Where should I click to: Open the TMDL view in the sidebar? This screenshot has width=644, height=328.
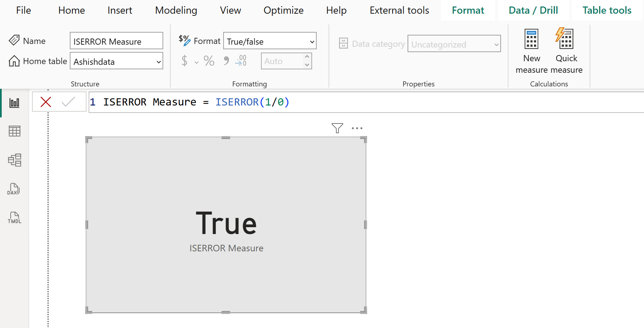[14, 218]
